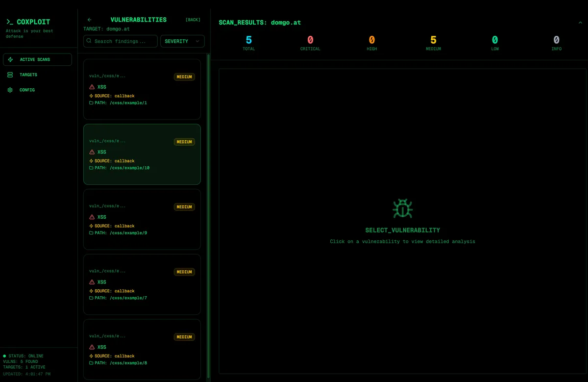Click the XSS warning triangle on the highlighted card
The width and height of the screenshot is (588, 382).
click(x=92, y=152)
